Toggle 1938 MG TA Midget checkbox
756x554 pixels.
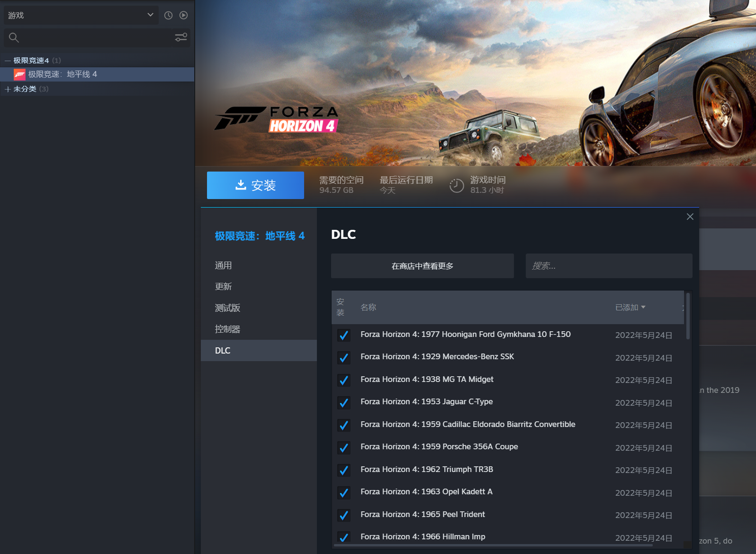[344, 380]
